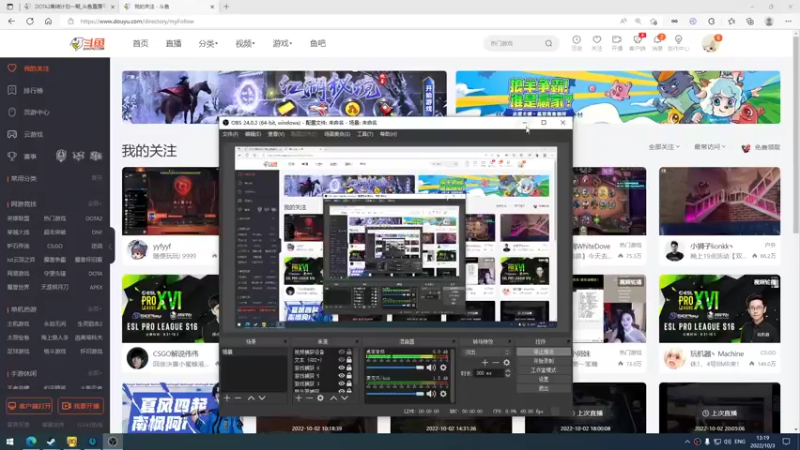Viewport: 800px width, 450px height.
Task: Open the 全部关注 filter dropdown
Action: (664, 147)
